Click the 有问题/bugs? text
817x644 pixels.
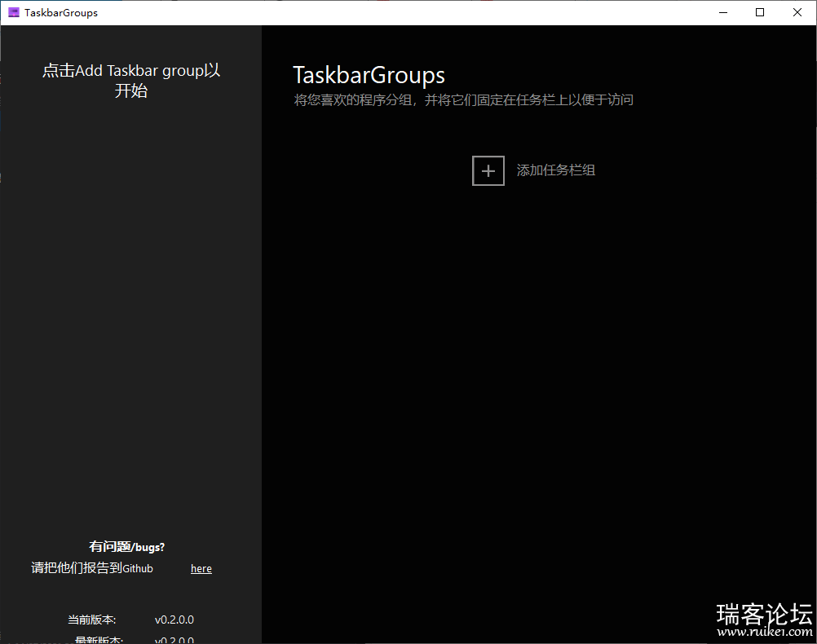(126, 546)
